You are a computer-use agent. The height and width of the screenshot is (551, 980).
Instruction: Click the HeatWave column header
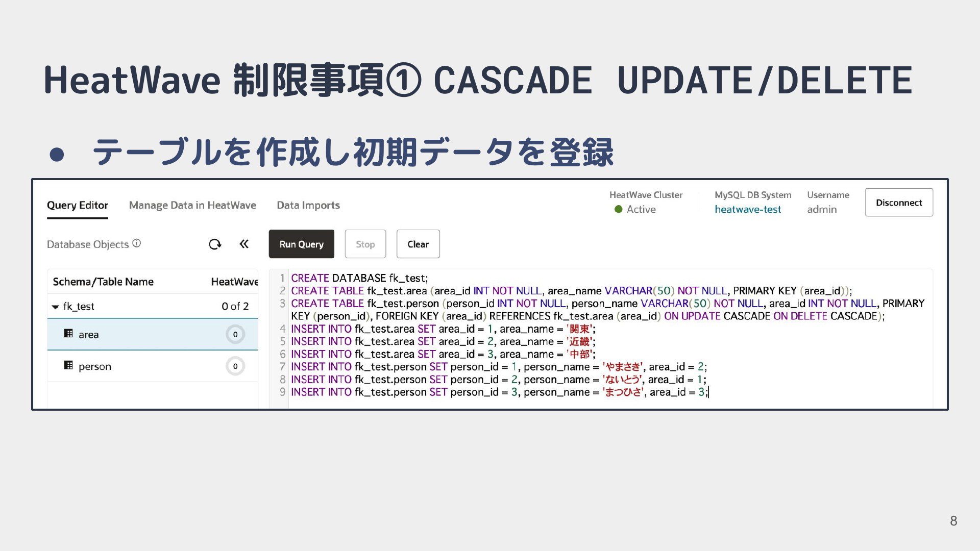click(x=234, y=282)
